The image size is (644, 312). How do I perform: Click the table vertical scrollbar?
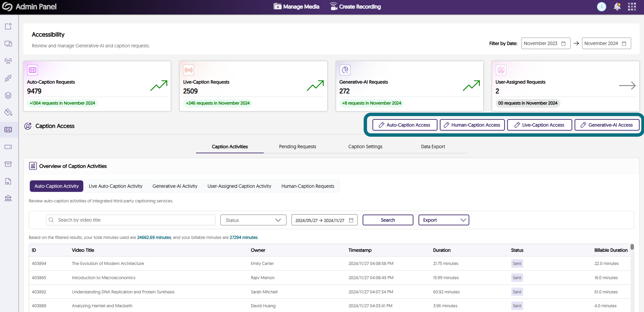click(632, 247)
